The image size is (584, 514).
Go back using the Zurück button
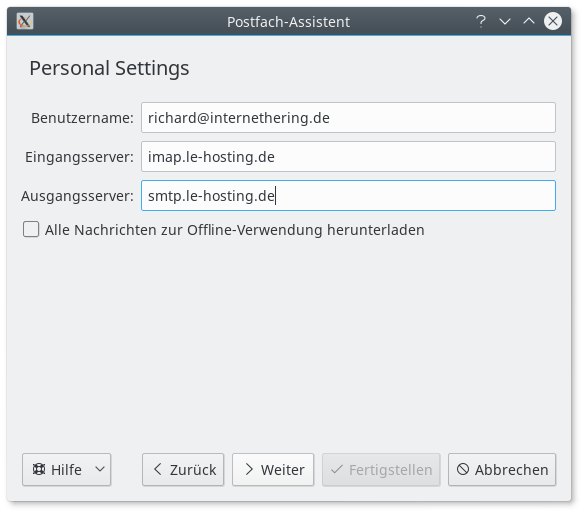coord(183,469)
